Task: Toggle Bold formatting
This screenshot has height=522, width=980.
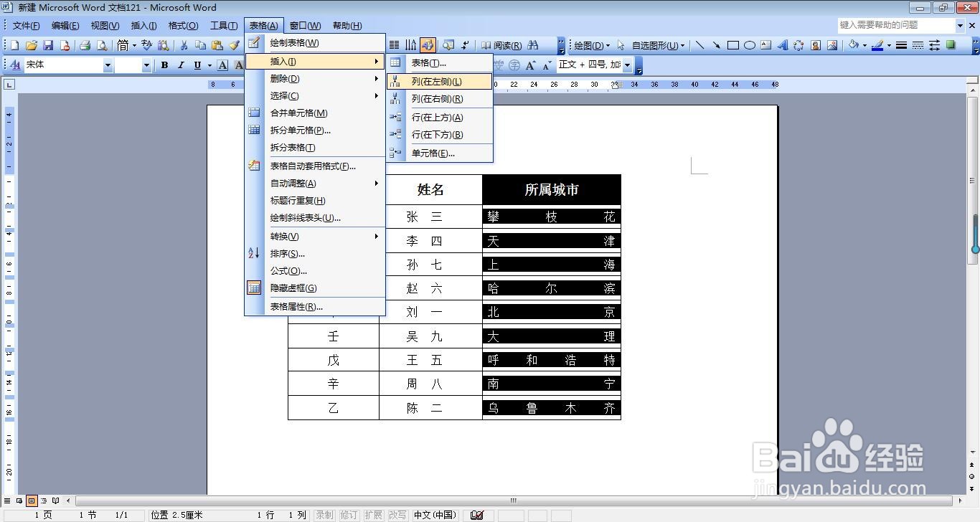Action: point(164,65)
